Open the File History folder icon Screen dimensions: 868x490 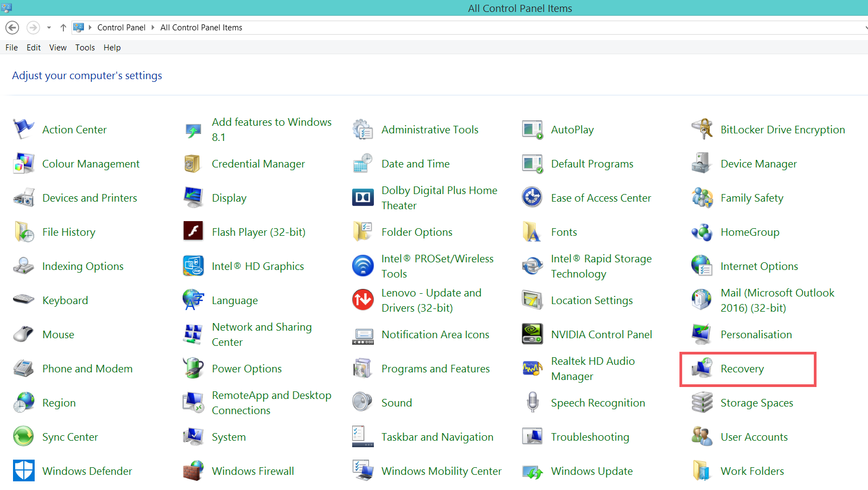[x=23, y=232]
